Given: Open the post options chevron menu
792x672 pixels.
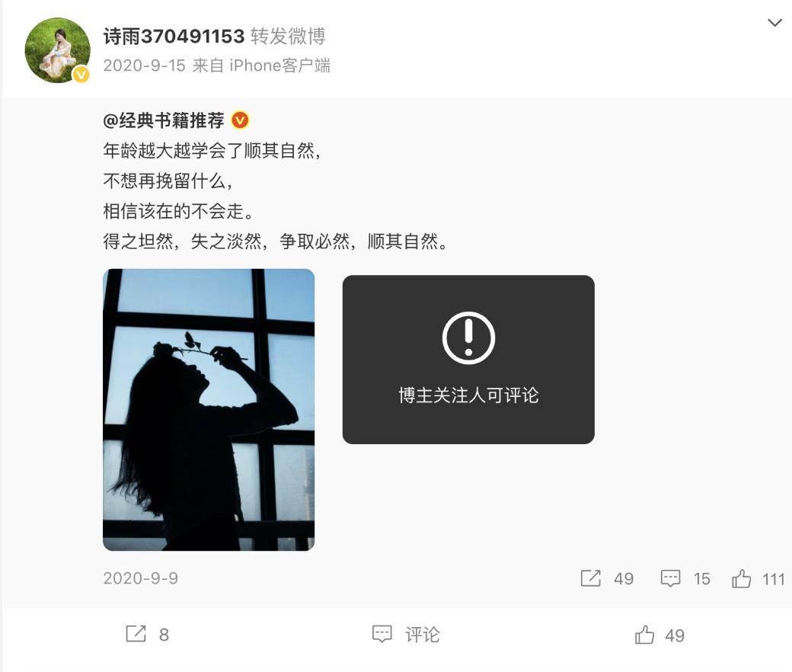Looking at the screenshot, I should (x=774, y=23).
